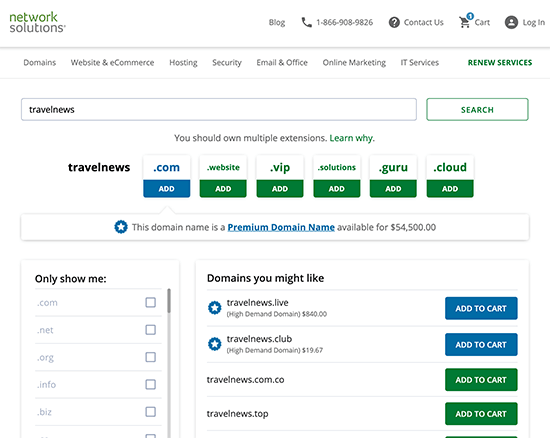
Task: Click the .biz label in the filter list
Action: (x=44, y=412)
